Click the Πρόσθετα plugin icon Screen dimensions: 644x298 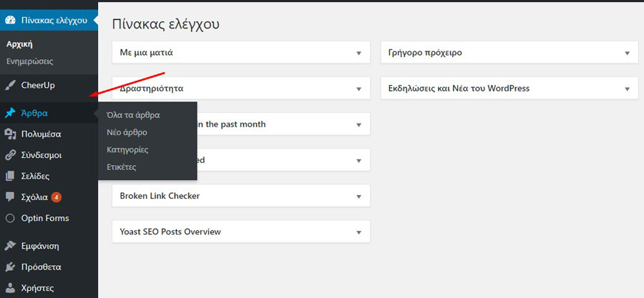(10, 267)
